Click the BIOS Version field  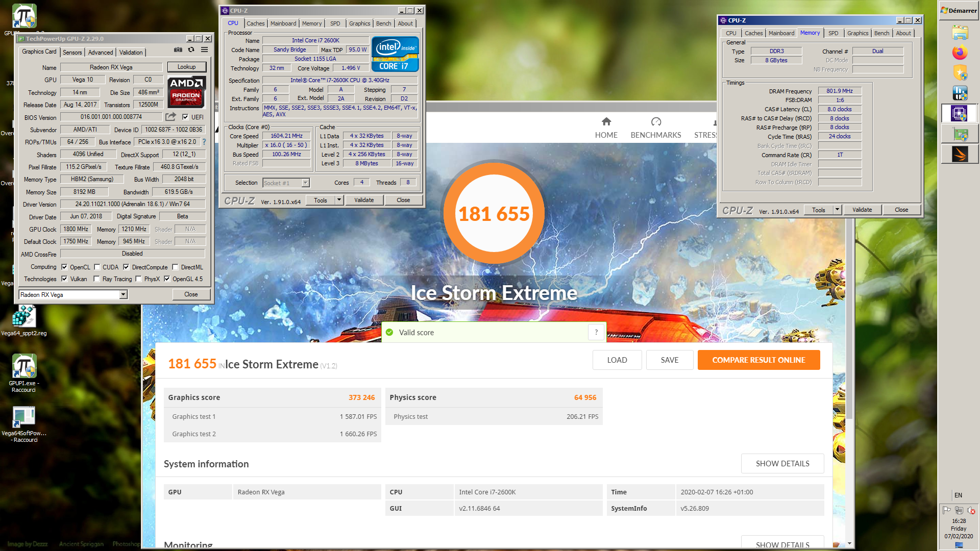pos(111,117)
